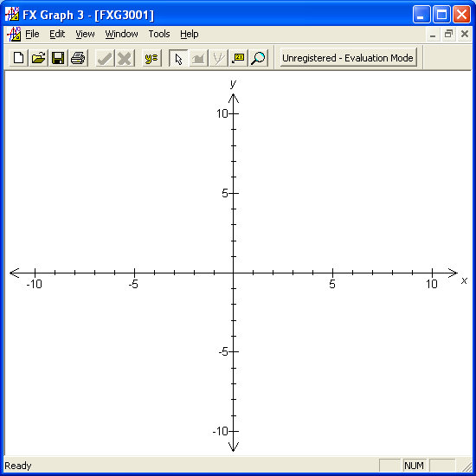476x476 pixels.
Task: Click the -5 label on the x axis
Action: click(x=133, y=284)
